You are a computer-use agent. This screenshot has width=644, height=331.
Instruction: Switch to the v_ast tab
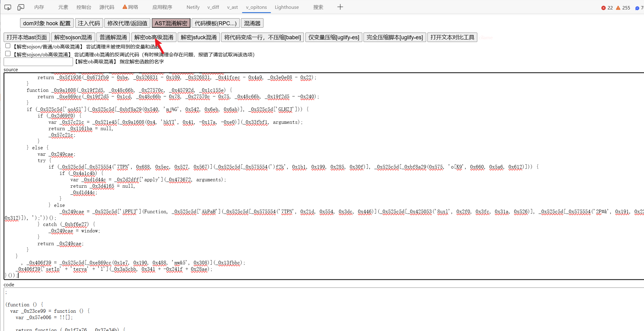click(x=232, y=7)
